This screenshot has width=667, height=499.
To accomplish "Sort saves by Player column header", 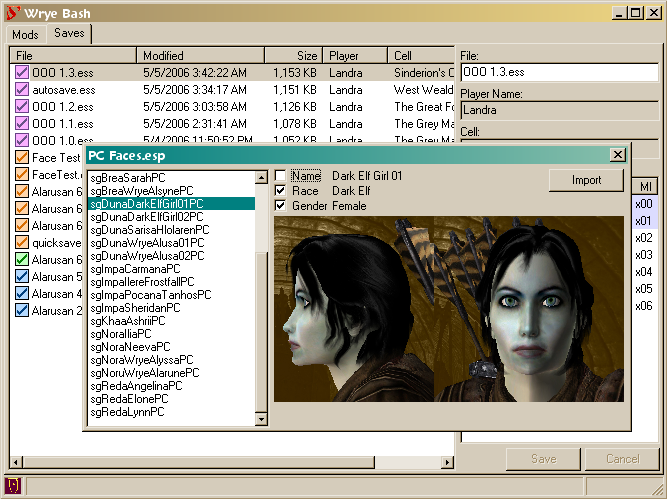I will click(355, 55).
